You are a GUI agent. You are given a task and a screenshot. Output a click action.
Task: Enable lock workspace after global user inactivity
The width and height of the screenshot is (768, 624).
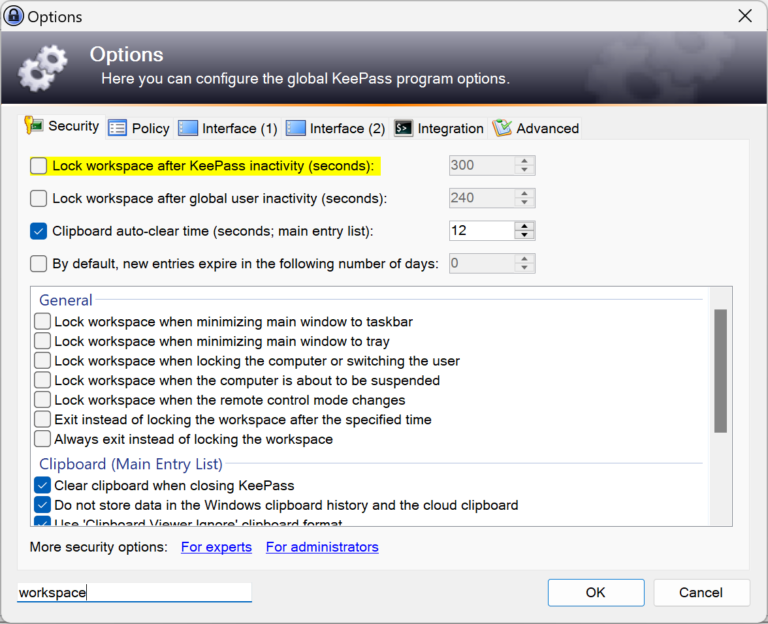coord(38,198)
